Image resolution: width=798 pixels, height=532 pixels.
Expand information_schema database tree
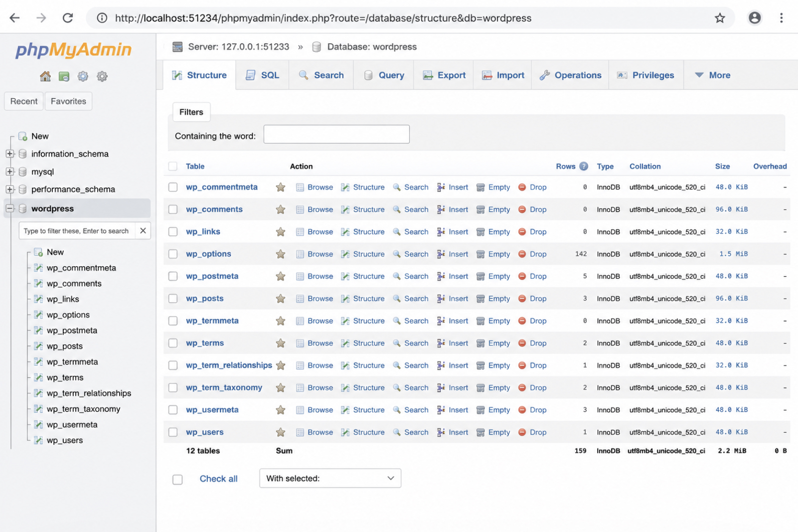9,154
